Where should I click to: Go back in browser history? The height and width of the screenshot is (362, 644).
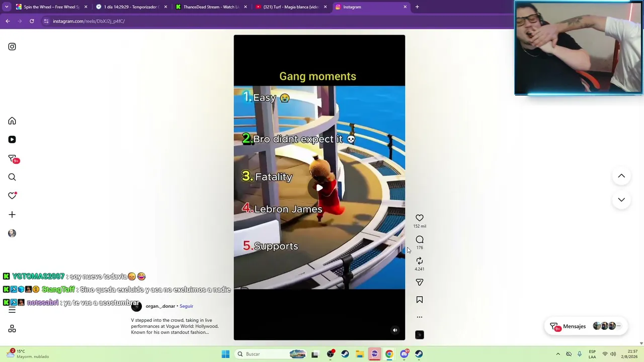[x=8, y=21]
